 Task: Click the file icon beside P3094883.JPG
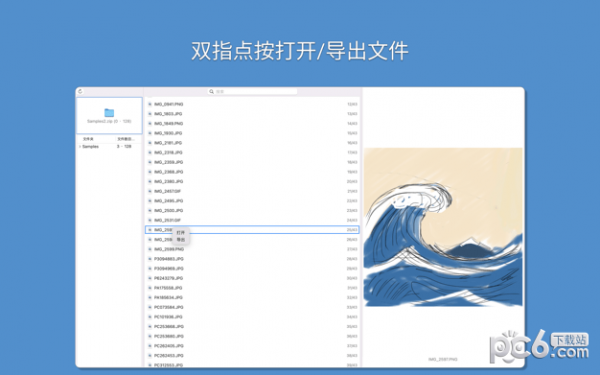pyautogui.click(x=150, y=259)
